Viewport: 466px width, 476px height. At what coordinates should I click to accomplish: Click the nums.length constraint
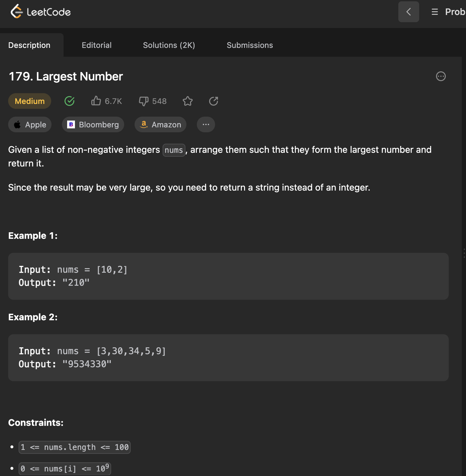click(x=75, y=447)
